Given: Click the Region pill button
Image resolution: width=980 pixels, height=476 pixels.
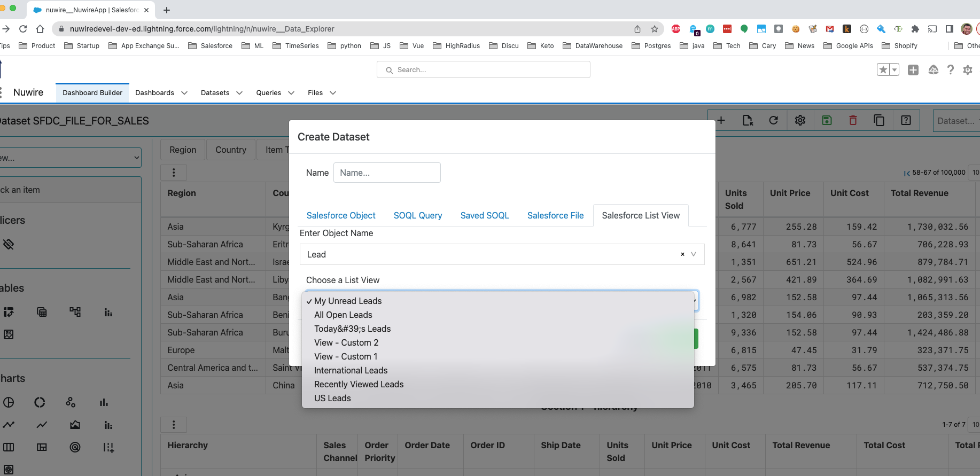Looking at the screenshot, I should pos(183,150).
